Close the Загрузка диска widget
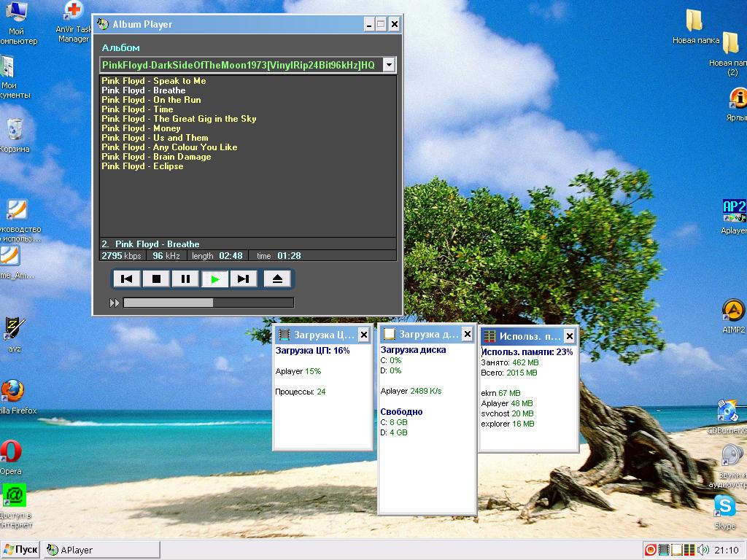Viewport: 747px width, 560px height. click(x=468, y=334)
